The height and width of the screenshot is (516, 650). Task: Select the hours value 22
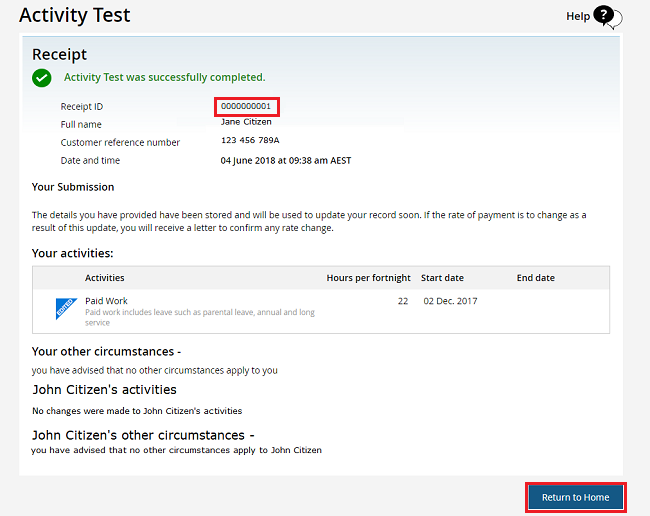pyautogui.click(x=403, y=301)
